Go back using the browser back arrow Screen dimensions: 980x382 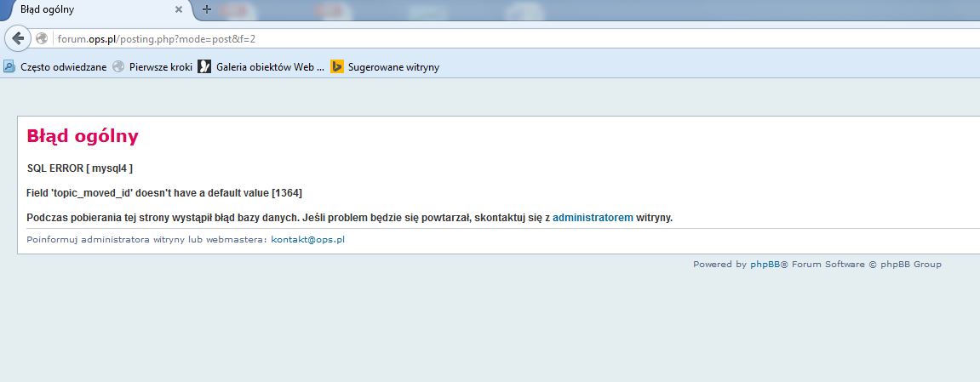pyautogui.click(x=18, y=38)
